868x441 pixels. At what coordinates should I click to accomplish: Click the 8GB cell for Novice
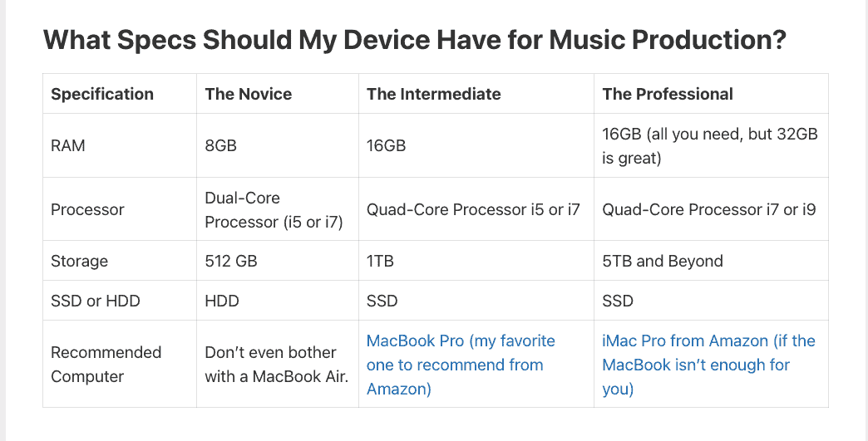221,145
